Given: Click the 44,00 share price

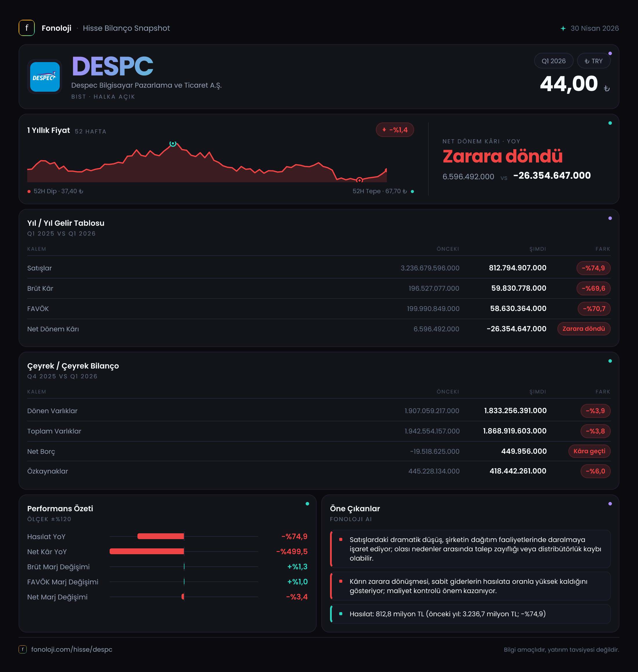Looking at the screenshot, I should coord(569,84).
